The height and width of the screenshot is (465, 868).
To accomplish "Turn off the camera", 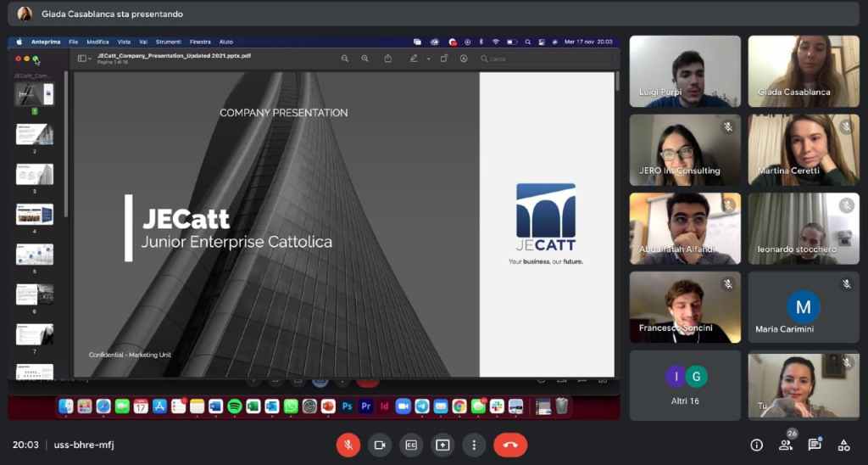I will [380, 445].
